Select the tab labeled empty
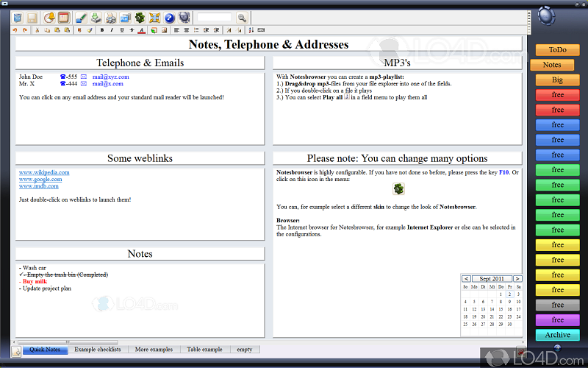This screenshot has height=368, width=588. pyautogui.click(x=245, y=350)
